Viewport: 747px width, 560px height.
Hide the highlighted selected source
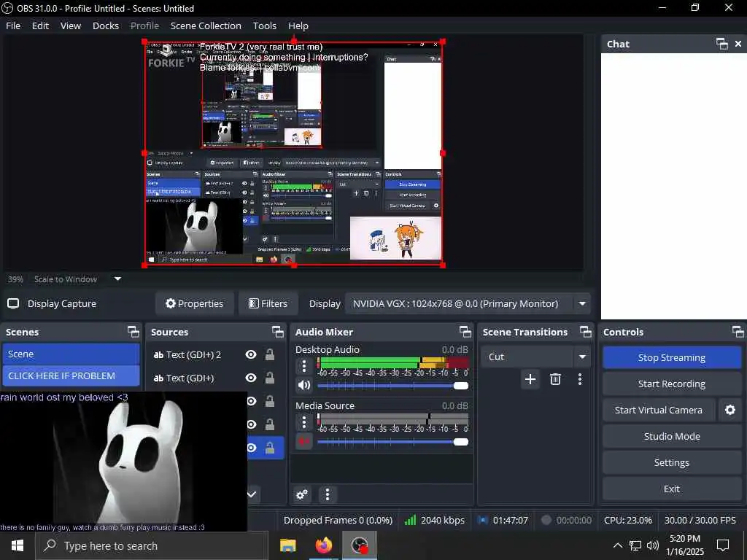pos(251,448)
